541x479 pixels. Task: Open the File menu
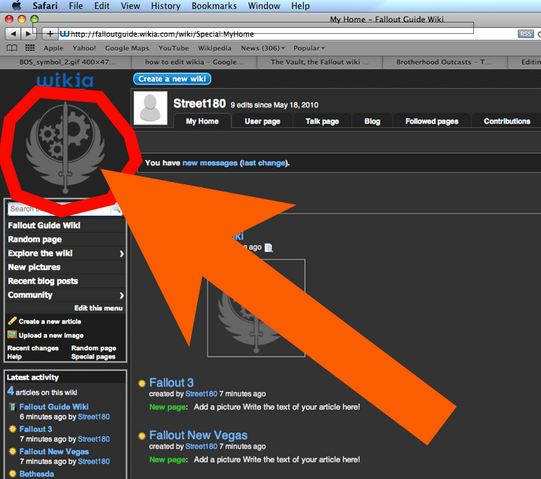(x=76, y=6)
